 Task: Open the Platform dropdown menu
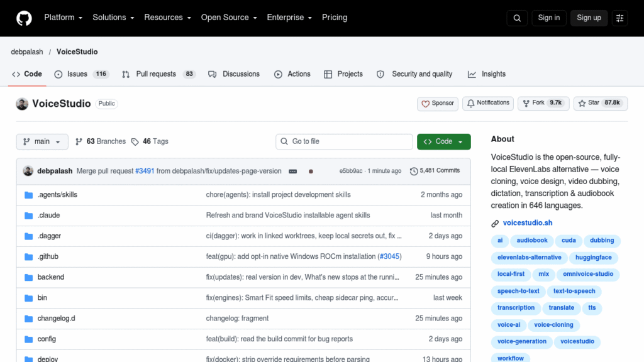click(x=64, y=18)
